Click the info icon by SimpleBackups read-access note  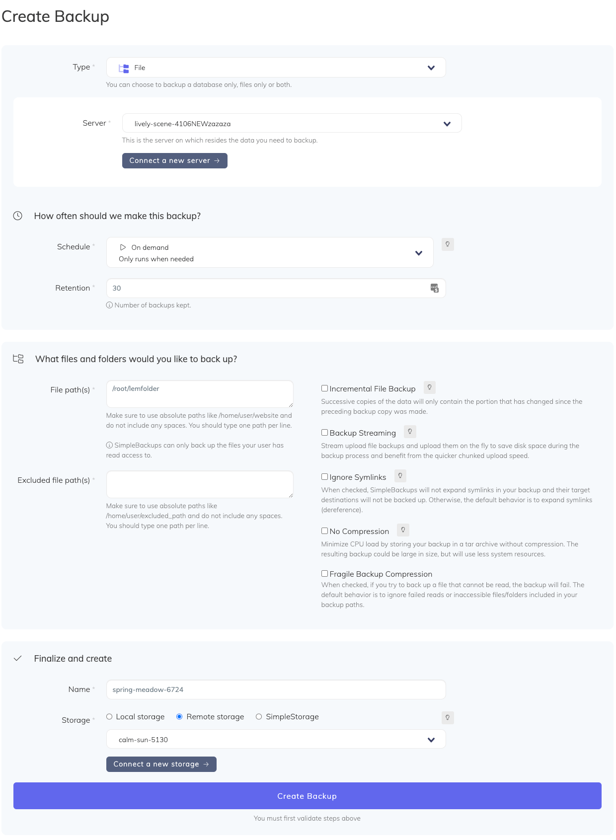109,445
